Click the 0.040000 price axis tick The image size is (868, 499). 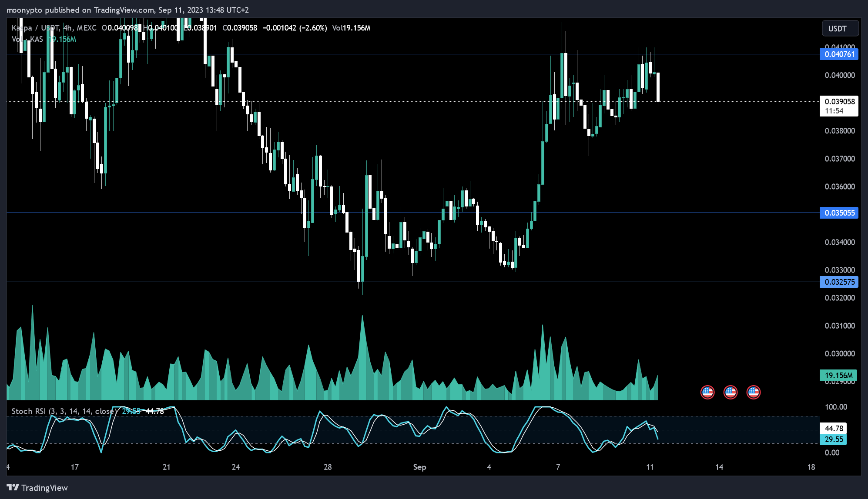click(840, 75)
